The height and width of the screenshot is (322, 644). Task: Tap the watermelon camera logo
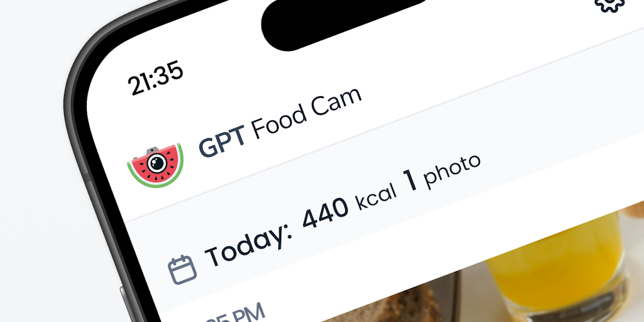(155, 165)
